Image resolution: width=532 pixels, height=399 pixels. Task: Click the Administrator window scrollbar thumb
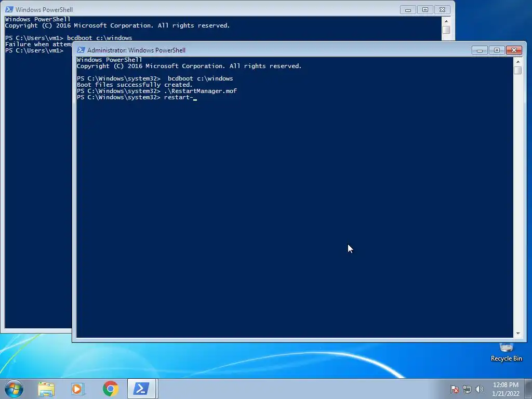(x=518, y=70)
